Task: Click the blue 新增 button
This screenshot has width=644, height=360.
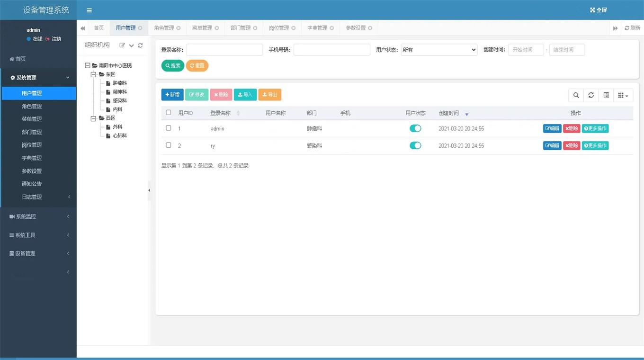Action: point(172,95)
